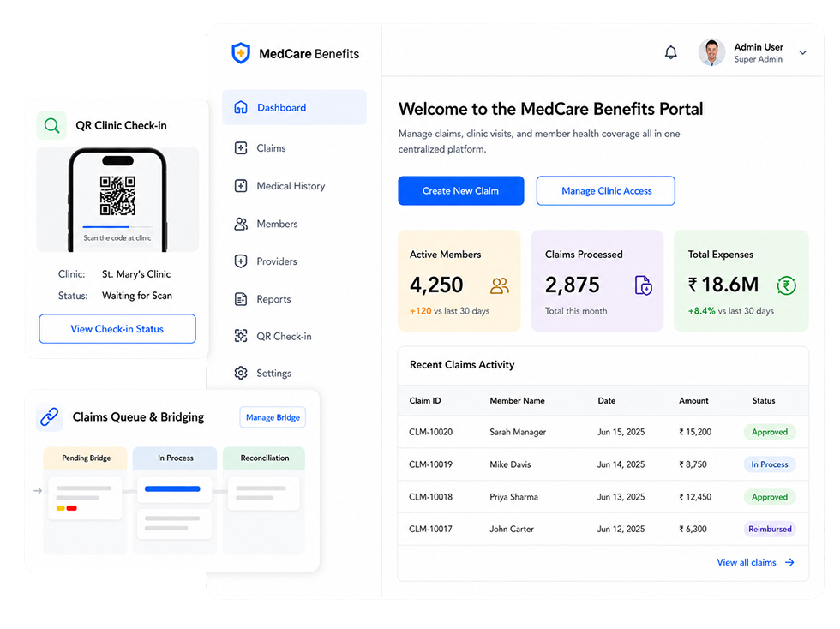Click Reimbursed status badge for CLM-10017
The width and height of the screenshot is (840, 629).
(x=770, y=529)
